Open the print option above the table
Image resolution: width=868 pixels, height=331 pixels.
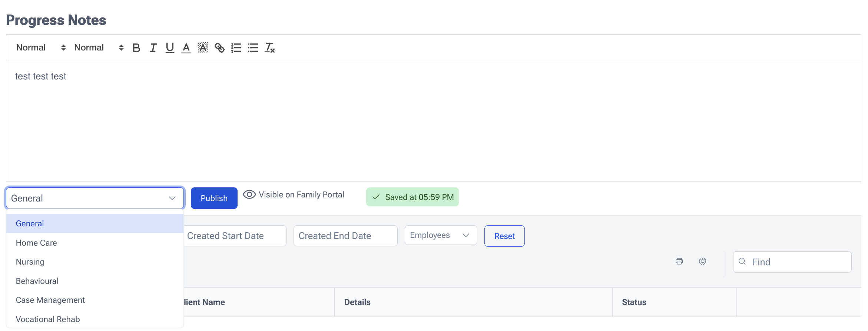tap(679, 261)
